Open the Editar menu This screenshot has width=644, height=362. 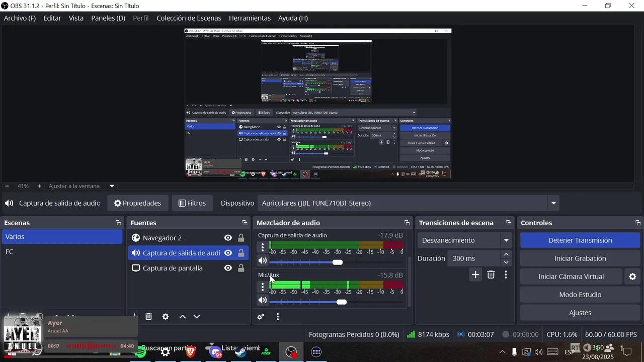pos(52,18)
